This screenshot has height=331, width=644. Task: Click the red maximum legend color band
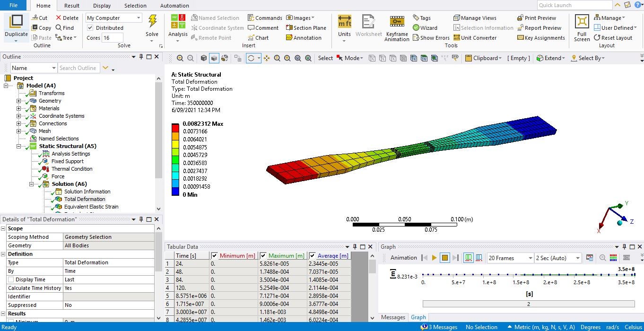[x=175, y=128]
